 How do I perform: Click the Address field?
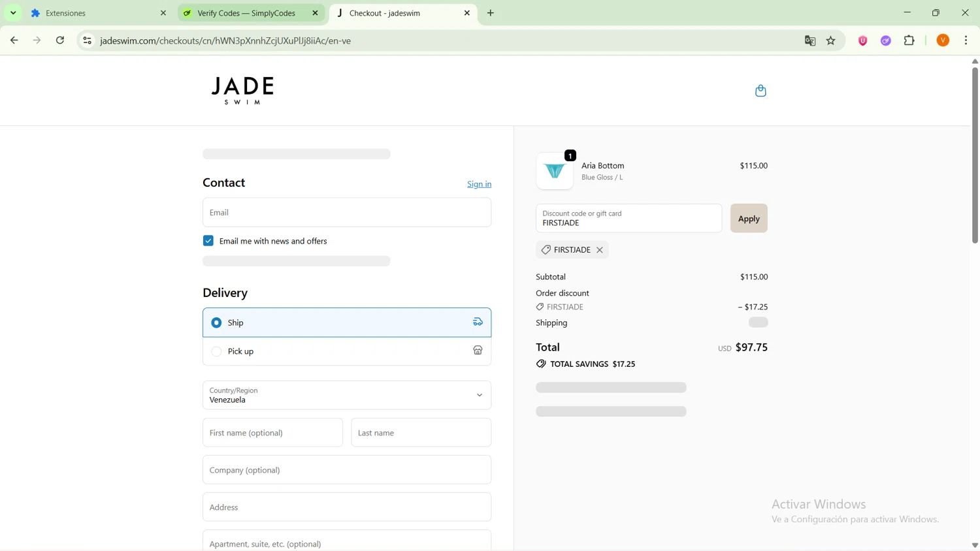[x=347, y=507]
